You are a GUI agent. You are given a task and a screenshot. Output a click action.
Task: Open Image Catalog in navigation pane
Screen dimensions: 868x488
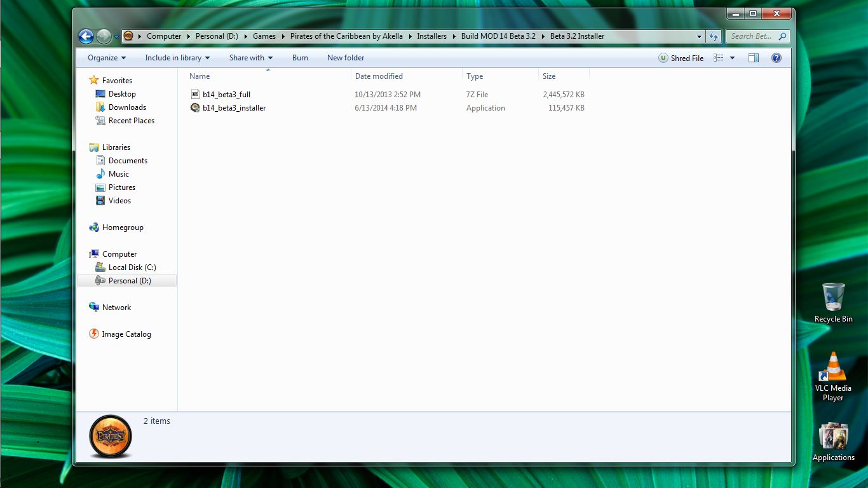[x=126, y=334]
